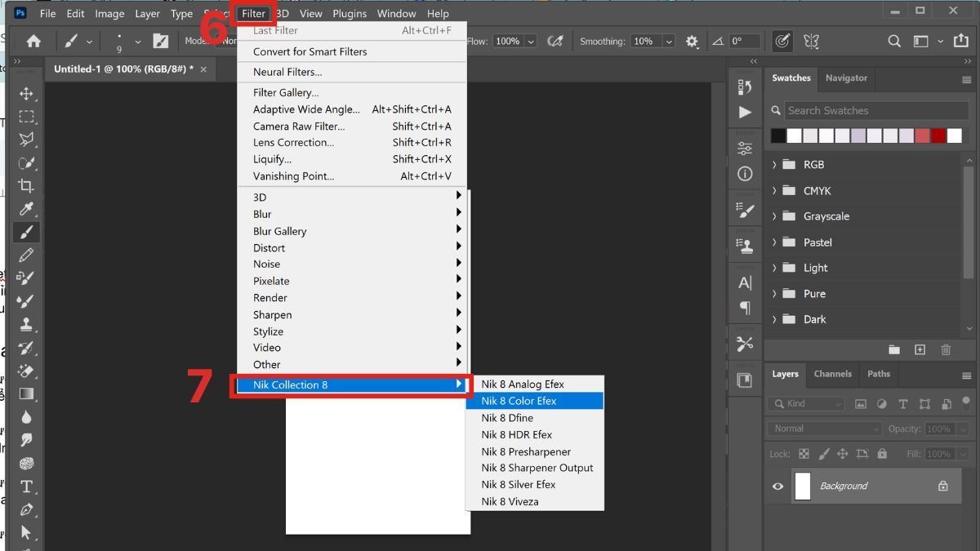Expand the Pastel swatch group
Image resolution: width=980 pixels, height=551 pixels.
pos(774,242)
